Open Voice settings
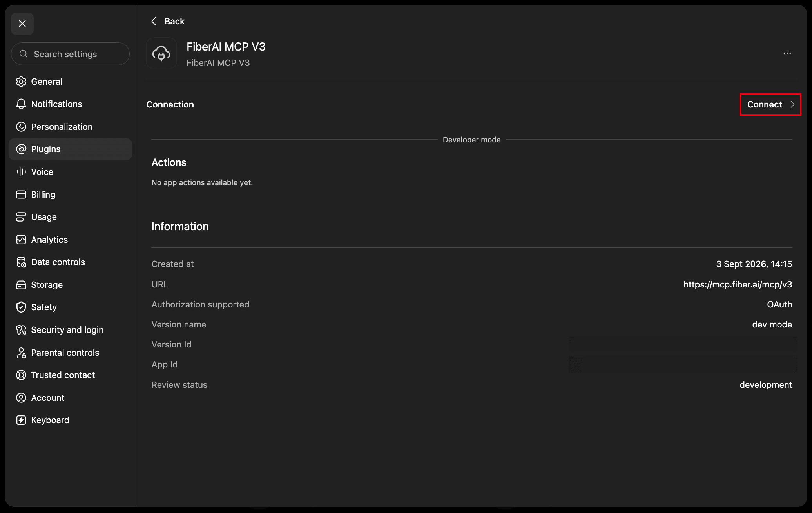The image size is (812, 513). click(71, 172)
